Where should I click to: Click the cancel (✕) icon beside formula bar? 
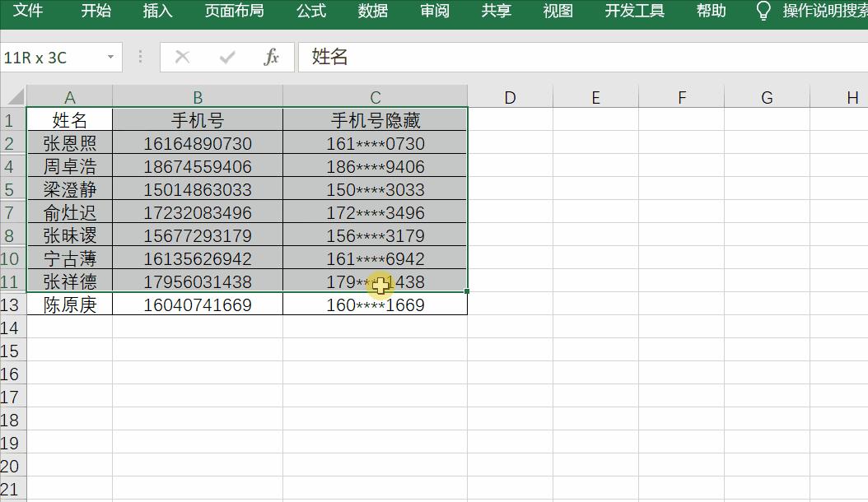click(x=182, y=58)
